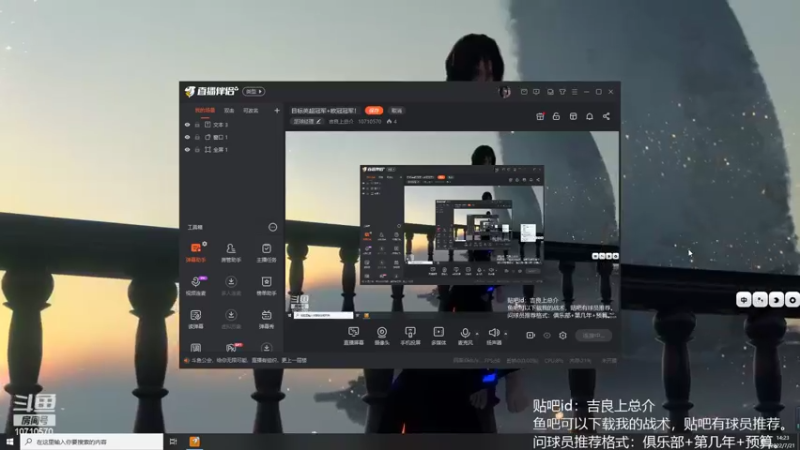Open the 弹幕秀 danmaku show tool
Screen dimensions: 800x450
(x=266, y=319)
